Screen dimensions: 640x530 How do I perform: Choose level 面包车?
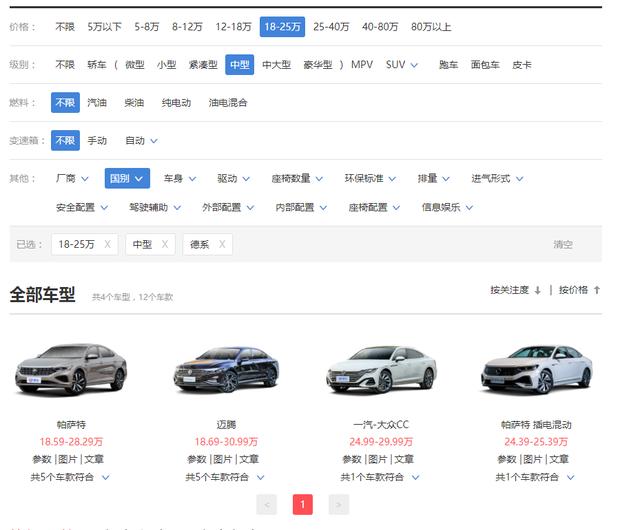(485, 65)
